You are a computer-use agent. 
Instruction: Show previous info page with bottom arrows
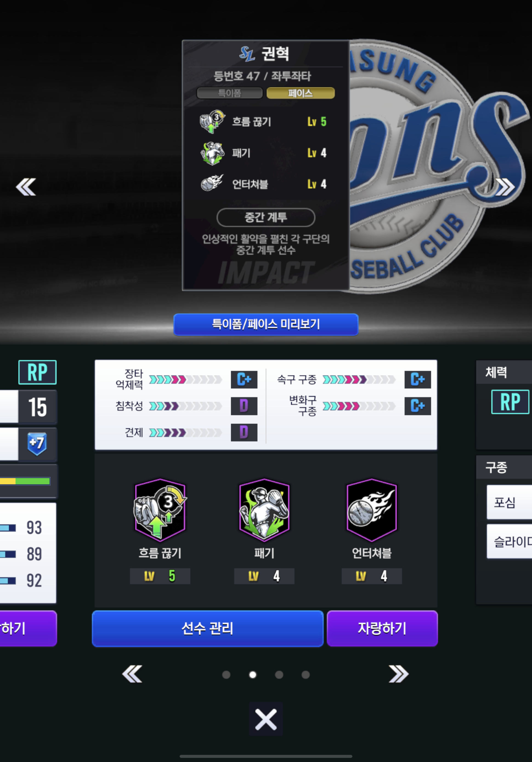[132, 674]
